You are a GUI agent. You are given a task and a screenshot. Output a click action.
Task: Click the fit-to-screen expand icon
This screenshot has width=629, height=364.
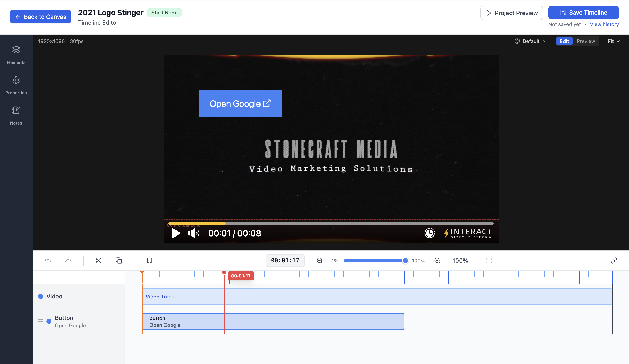[x=489, y=261]
